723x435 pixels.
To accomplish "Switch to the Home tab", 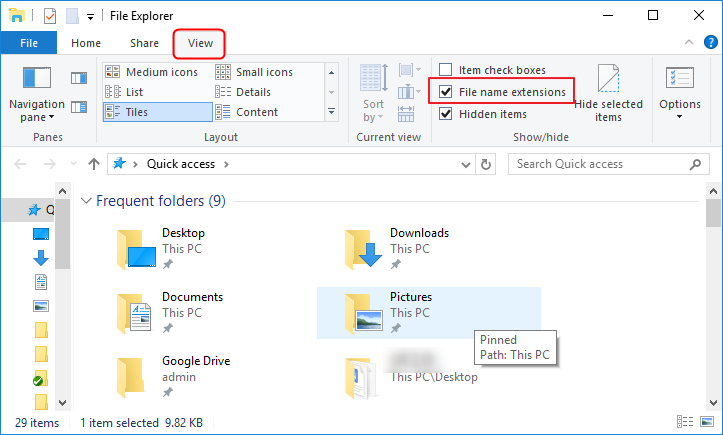I will [86, 43].
